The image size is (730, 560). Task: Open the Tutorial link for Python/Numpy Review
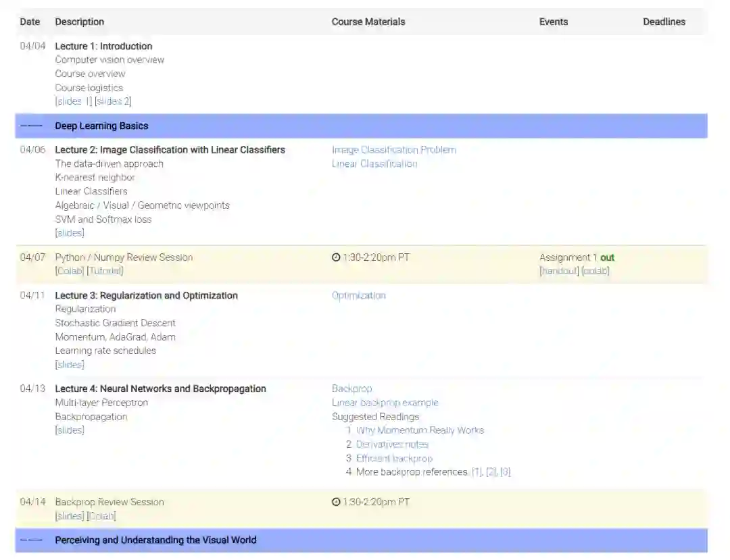click(x=105, y=271)
